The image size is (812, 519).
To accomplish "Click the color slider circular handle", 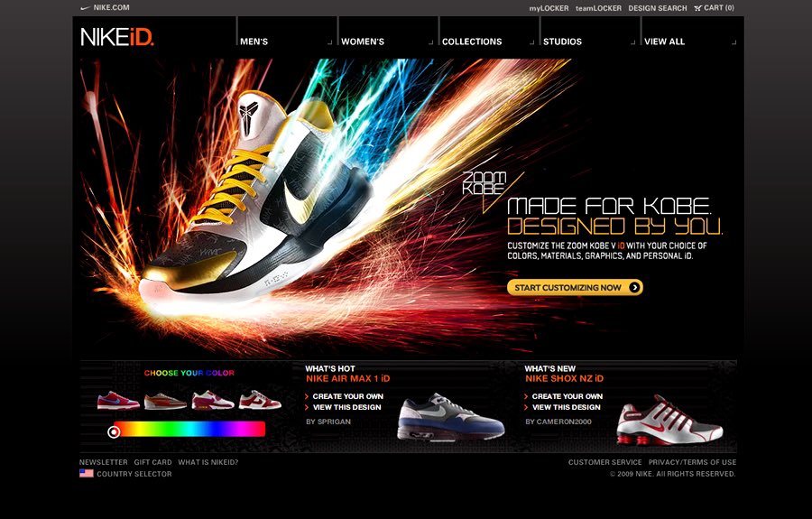I will 114,431.
